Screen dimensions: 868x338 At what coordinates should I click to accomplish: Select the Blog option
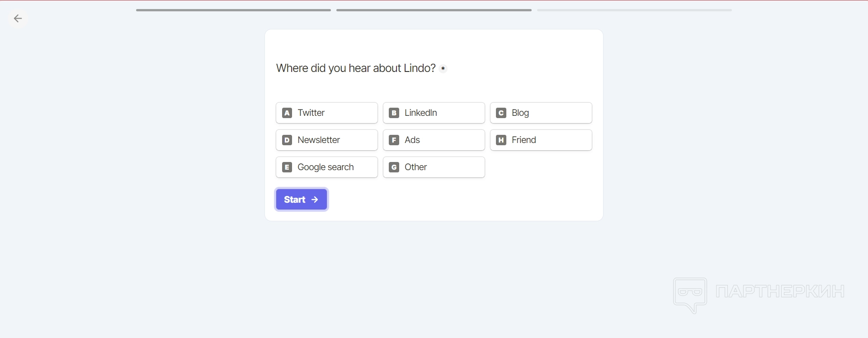tap(541, 113)
